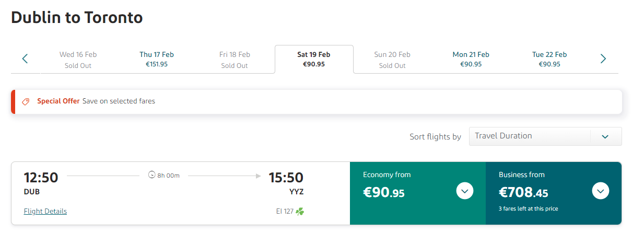Expand Business fares with the chevron circle

tap(601, 191)
